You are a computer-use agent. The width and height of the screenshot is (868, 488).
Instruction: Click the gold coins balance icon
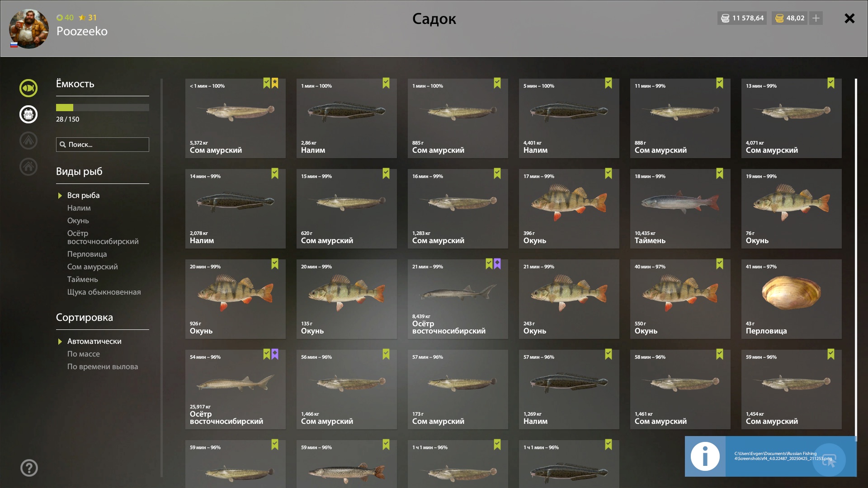[x=779, y=18]
